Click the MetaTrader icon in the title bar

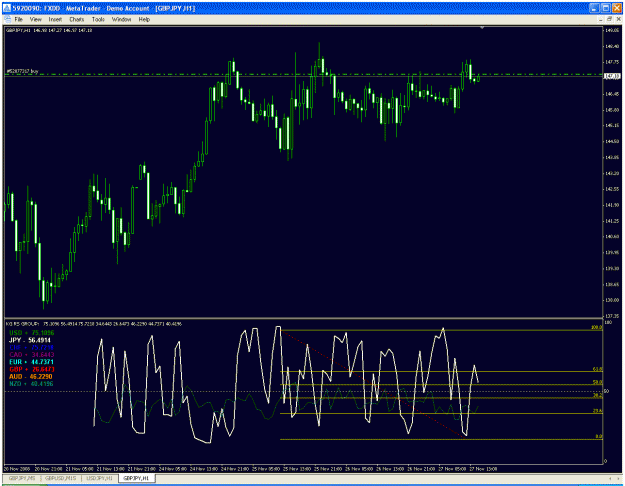7,8
